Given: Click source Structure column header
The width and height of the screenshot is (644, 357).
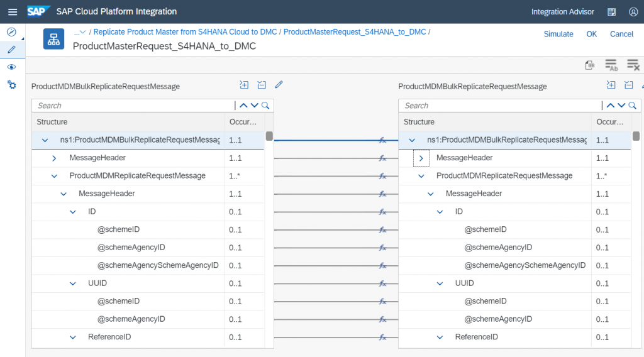Looking at the screenshot, I should (x=128, y=122).
